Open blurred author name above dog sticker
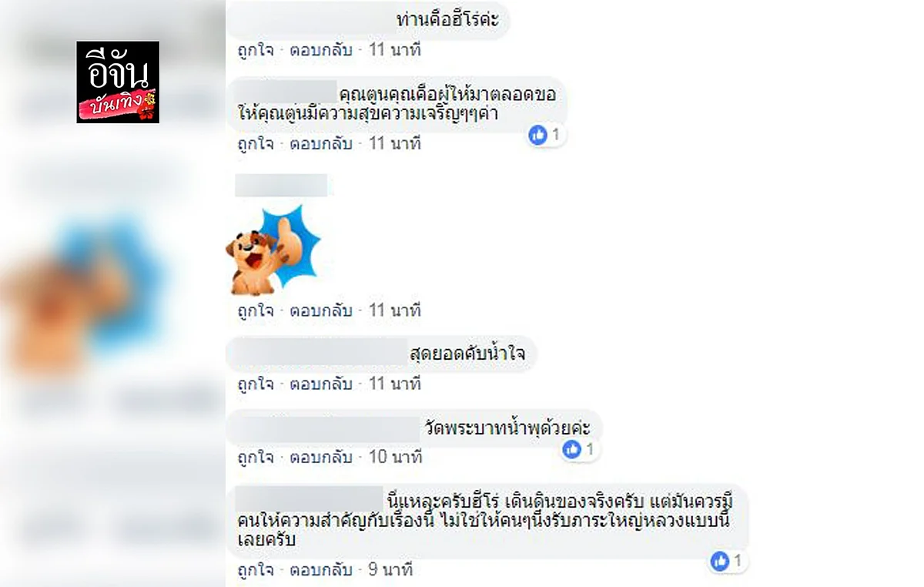 (281, 186)
